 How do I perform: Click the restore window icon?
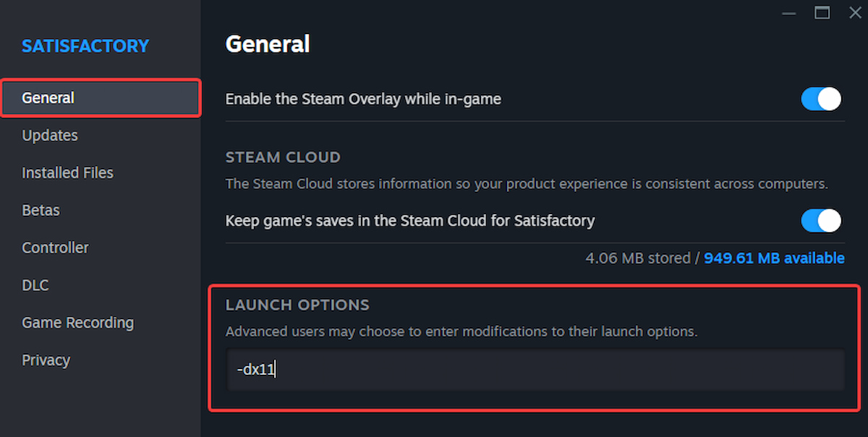pyautogui.click(x=822, y=12)
